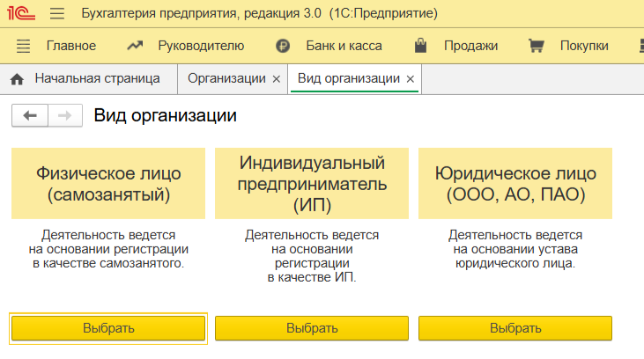Click the ruble icon for Банк и касса
Image resolution: width=644 pixels, height=359 pixels.
click(283, 46)
